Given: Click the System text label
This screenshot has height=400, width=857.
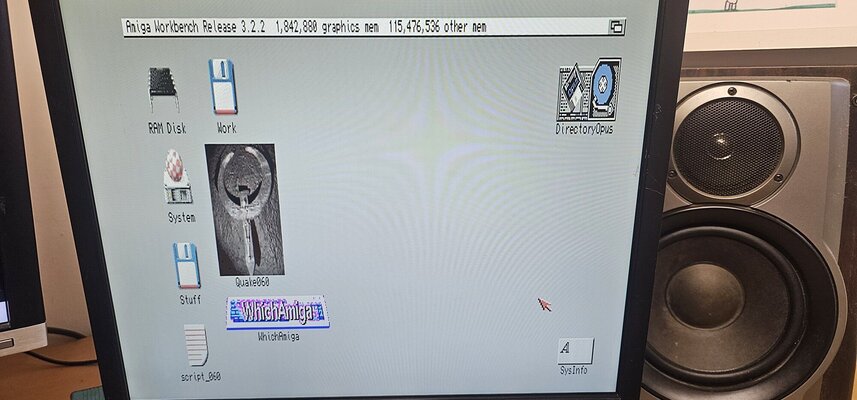Looking at the screenshot, I should 182,217.
